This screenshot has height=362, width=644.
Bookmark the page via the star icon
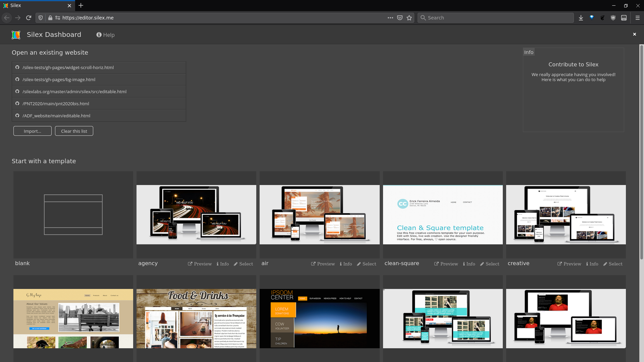409,17
